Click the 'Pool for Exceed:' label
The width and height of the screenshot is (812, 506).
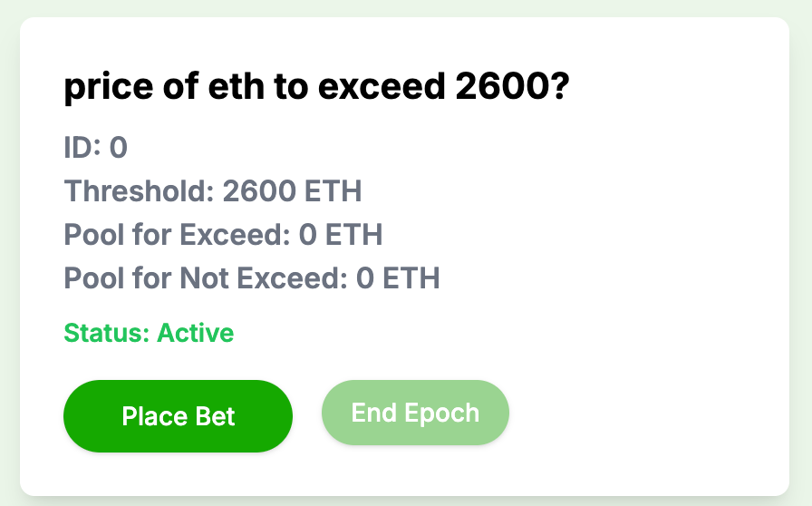(177, 235)
